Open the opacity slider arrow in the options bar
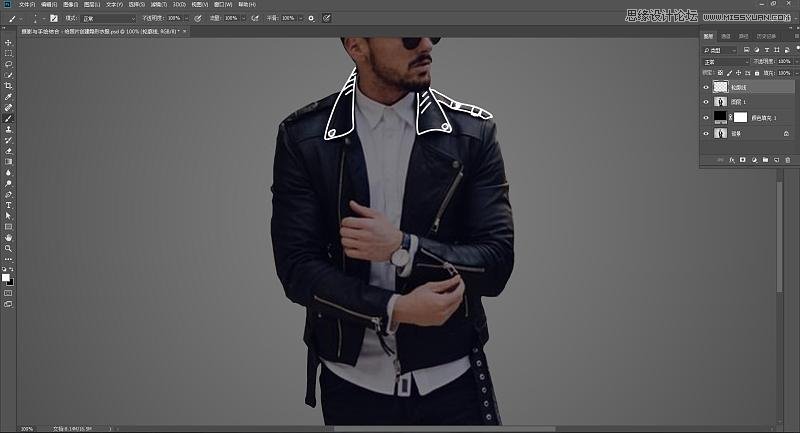This screenshot has width=800, height=433. (186, 18)
